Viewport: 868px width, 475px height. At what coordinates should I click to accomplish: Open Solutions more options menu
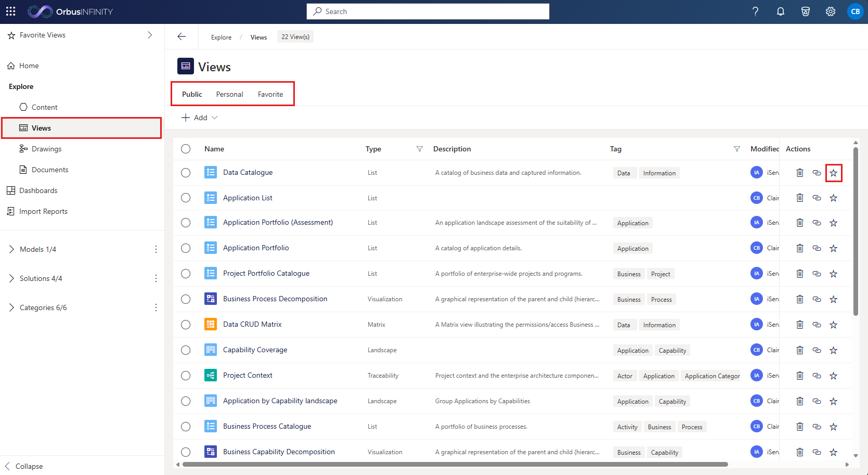tap(156, 278)
